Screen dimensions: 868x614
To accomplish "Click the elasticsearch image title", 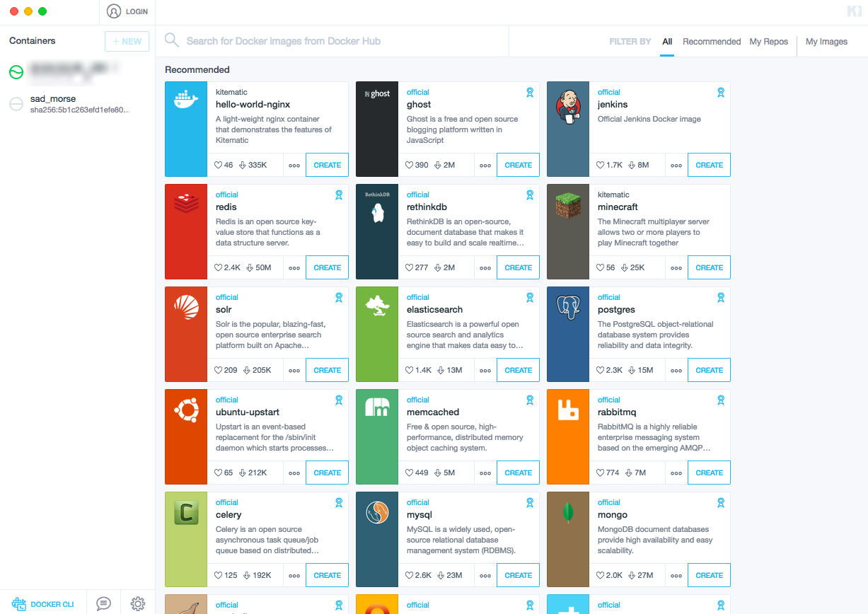I will pyautogui.click(x=434, y=310).
